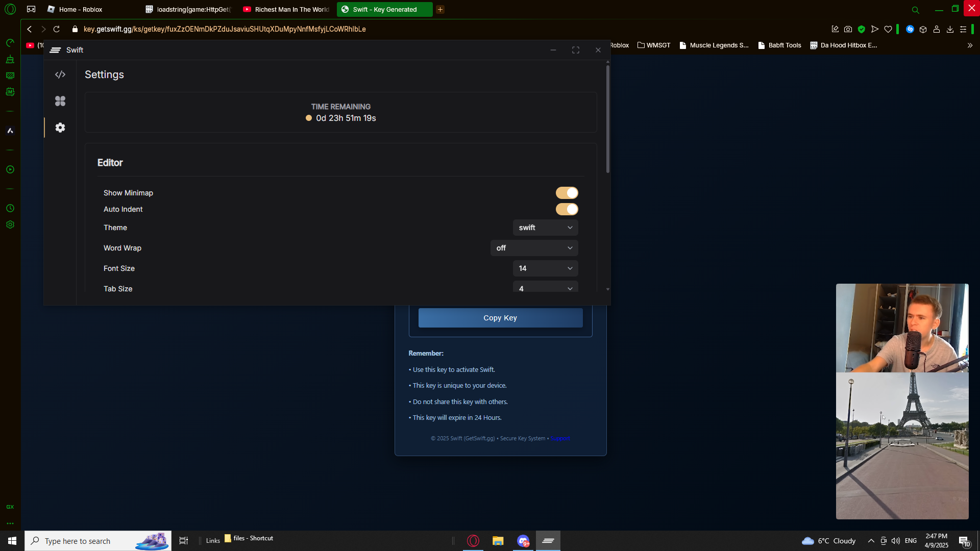The width and height of the screenshot is (980, 551).
Task: Click the M chip icon in Opera sidebar
Action: click(10, 92)
